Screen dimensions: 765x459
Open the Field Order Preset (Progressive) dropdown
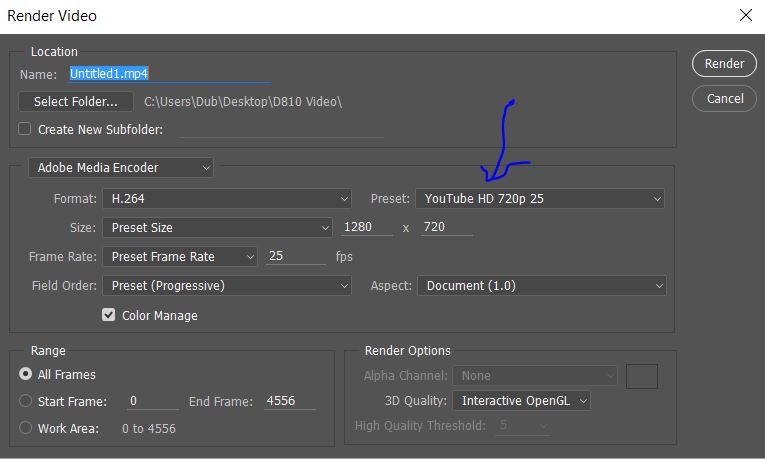227,285
